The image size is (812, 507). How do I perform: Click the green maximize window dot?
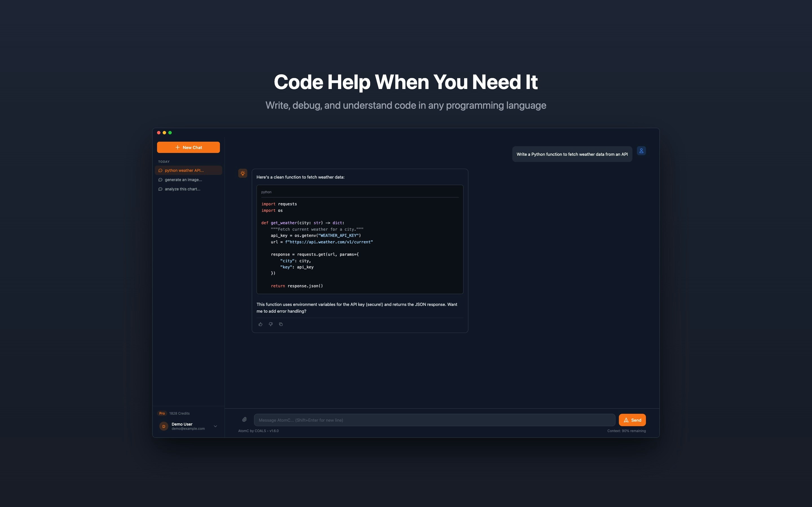170,133
